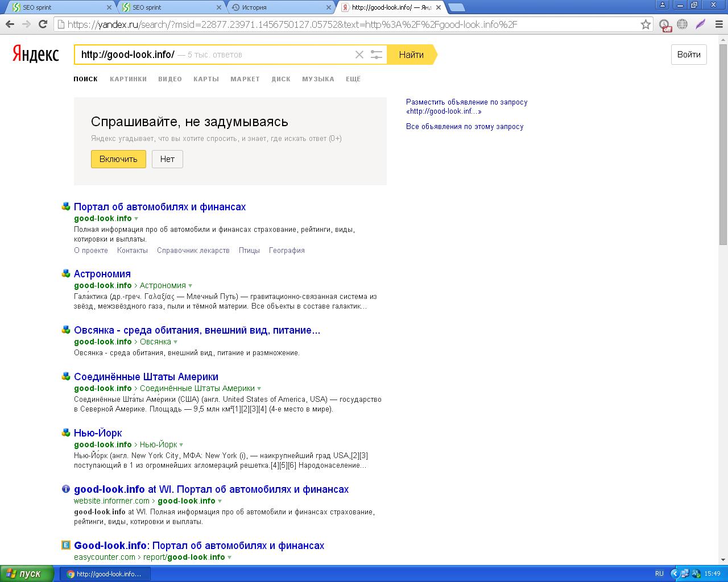This screenshot has height=582, width=728.
Task: Open the globe extension icon in toolbar
Action: [x=682, y=24]
